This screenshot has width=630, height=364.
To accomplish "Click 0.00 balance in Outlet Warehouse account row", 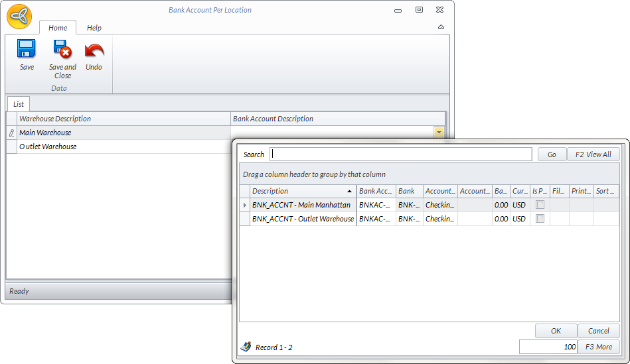I will [x=501, y=219].
